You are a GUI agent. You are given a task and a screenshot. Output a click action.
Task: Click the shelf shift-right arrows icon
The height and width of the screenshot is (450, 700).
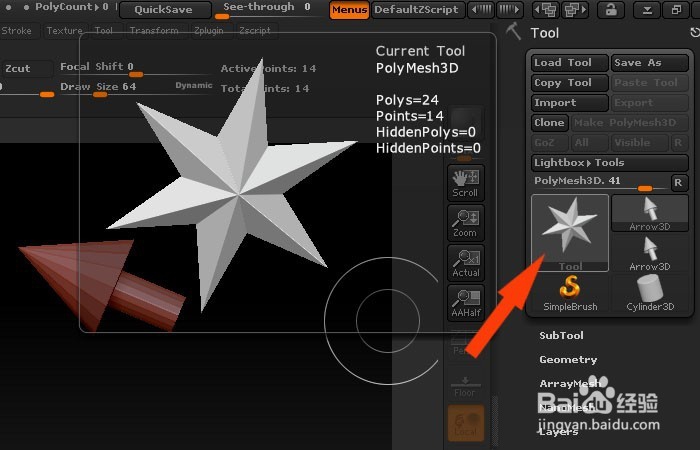(x=509, y=9)
